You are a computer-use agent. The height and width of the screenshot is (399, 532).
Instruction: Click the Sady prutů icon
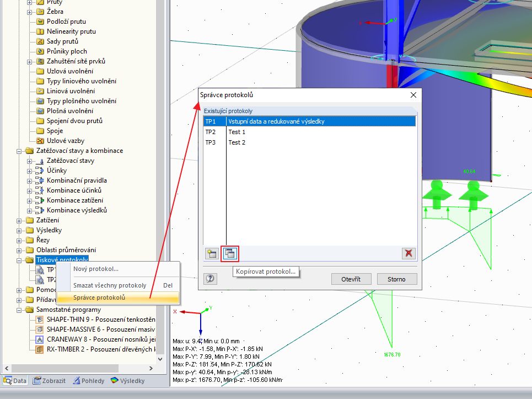pyautogui.click(x=40, y=41)
